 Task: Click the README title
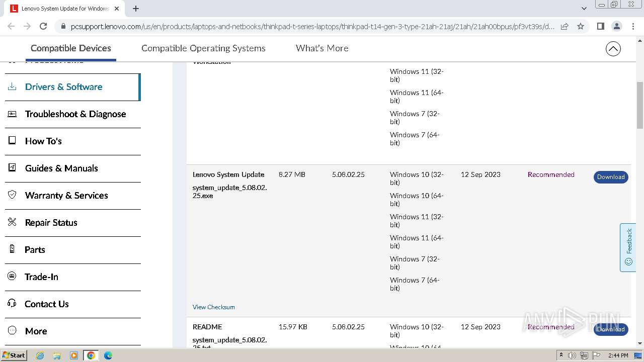point(207,327)
